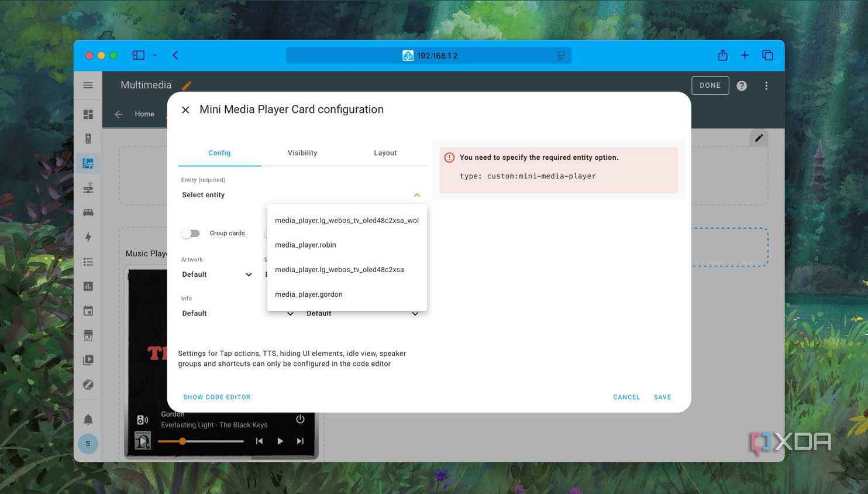The image size is (868, 494).
Task: Open the dashboard three-dot overflow menu
Action: click(x=766, y=85)
